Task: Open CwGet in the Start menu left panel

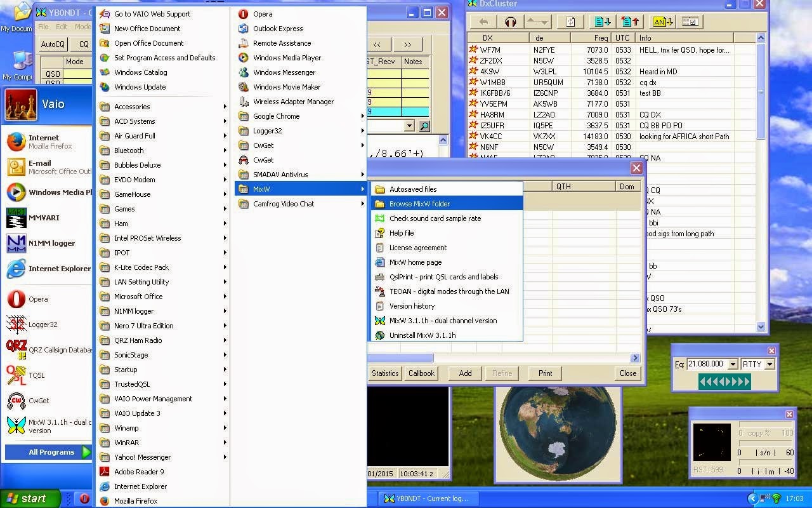Action: pyautogui.click(x=48, y=401)
